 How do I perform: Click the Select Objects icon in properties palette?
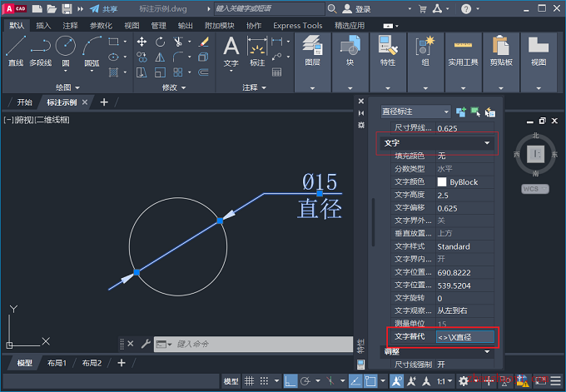(476, 112)
